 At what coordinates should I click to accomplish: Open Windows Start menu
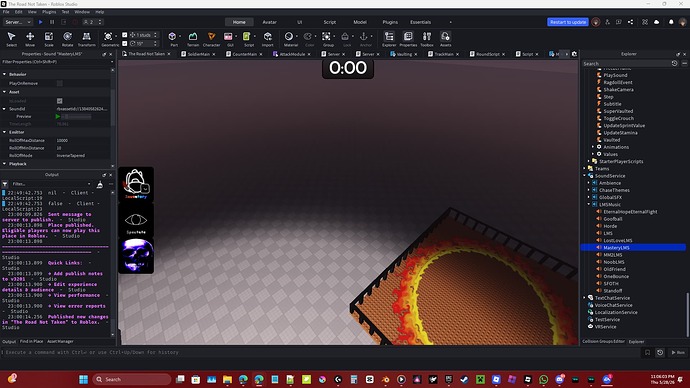[83, 379]
